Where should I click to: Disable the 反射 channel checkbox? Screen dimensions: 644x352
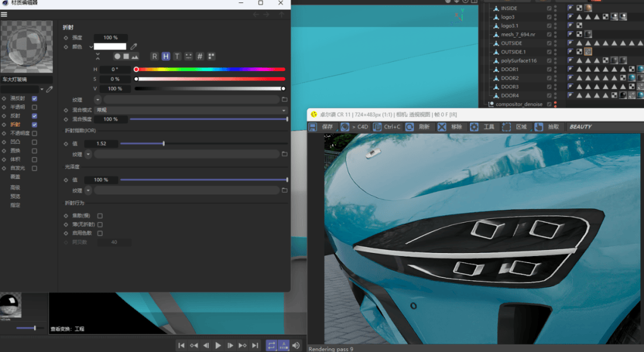[35, 116]
